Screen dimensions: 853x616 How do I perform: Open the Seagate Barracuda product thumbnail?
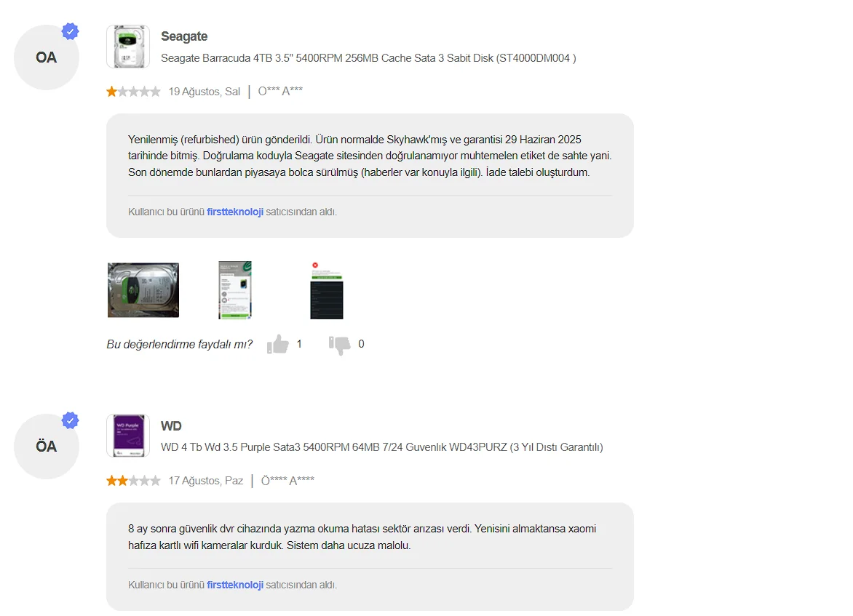click(x=128, y=47)
